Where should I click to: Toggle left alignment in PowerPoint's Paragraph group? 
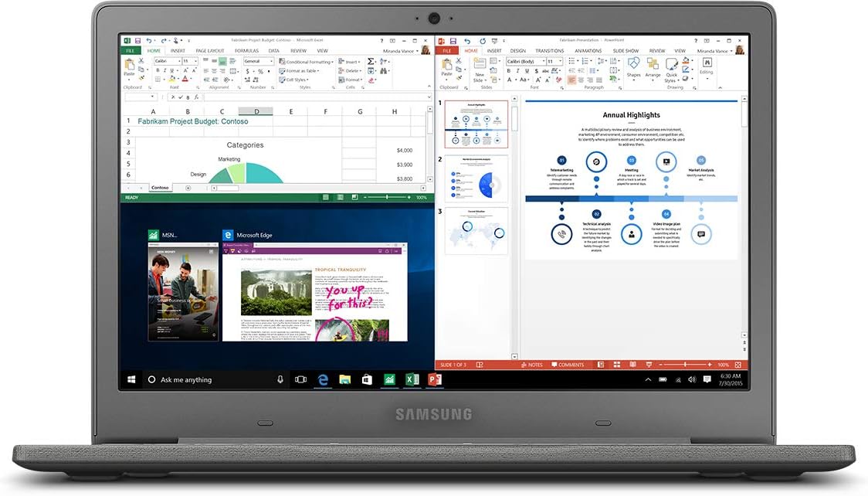tap(571, 80)
